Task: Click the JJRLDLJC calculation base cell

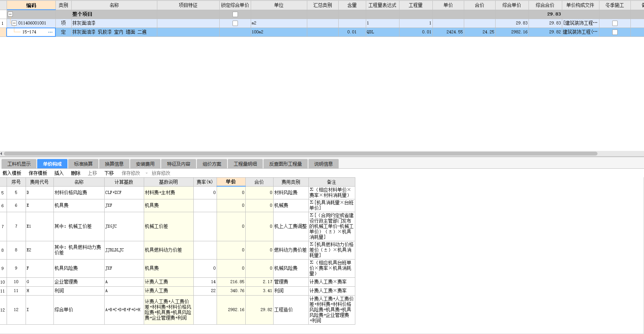Action: click(x=124, y=250)
